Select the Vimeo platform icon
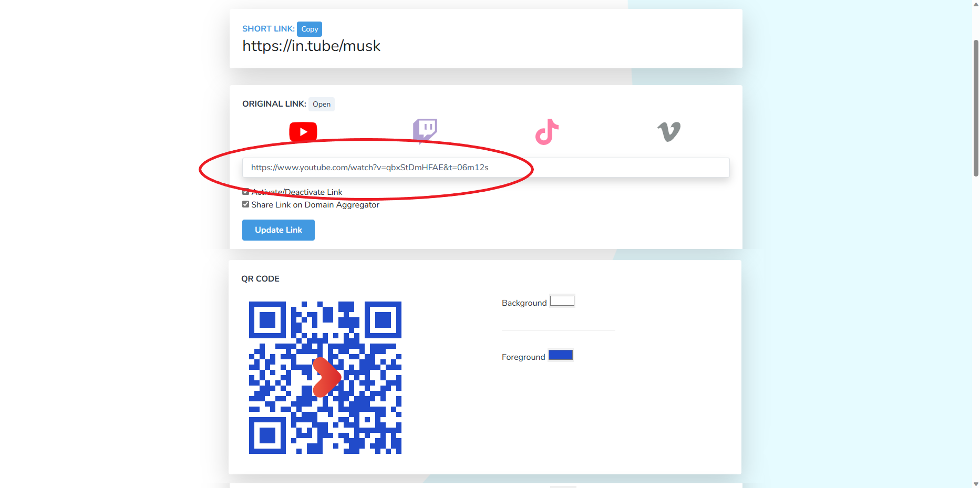The height and width of the screenshot is (488, 980). (x=669, y=132)
